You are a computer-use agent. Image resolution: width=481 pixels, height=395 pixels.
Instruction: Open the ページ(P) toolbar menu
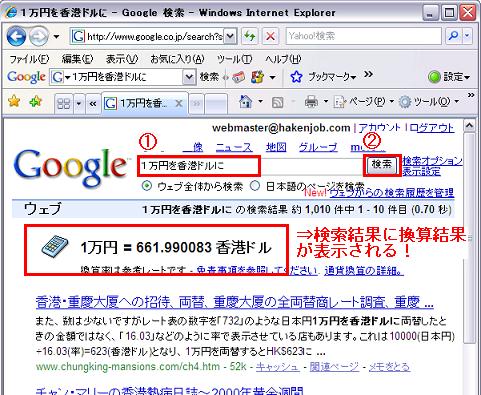coord(363,102)
